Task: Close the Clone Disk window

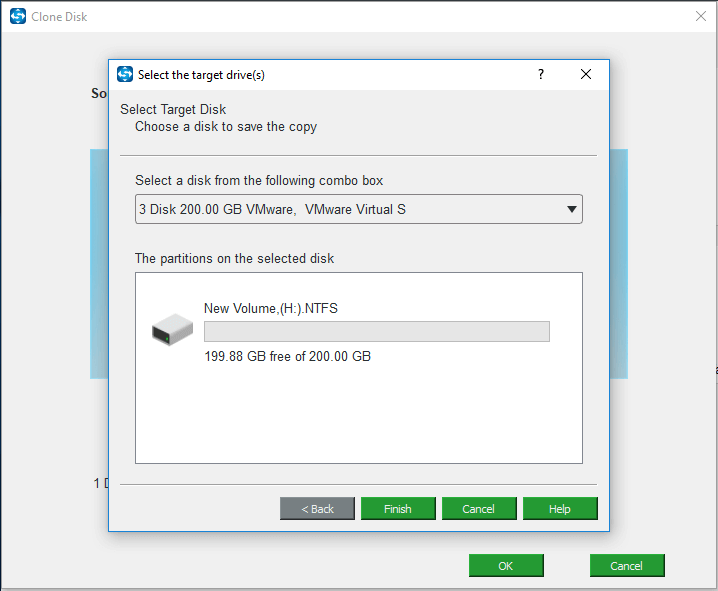Action: click(x=701, y=16)
